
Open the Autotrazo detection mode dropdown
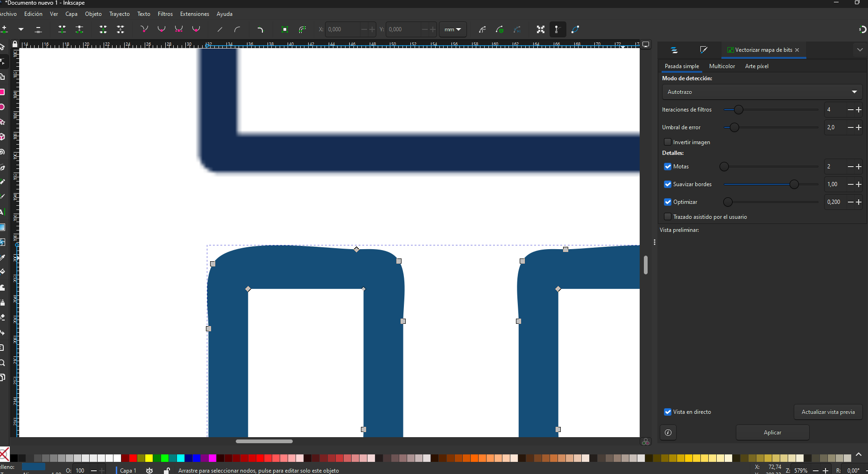762,92
